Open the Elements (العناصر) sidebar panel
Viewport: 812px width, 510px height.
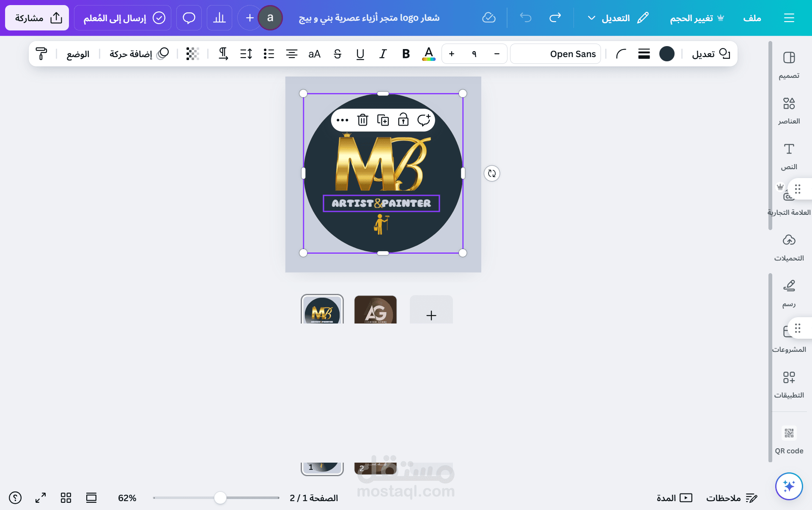tap(789, 111)
